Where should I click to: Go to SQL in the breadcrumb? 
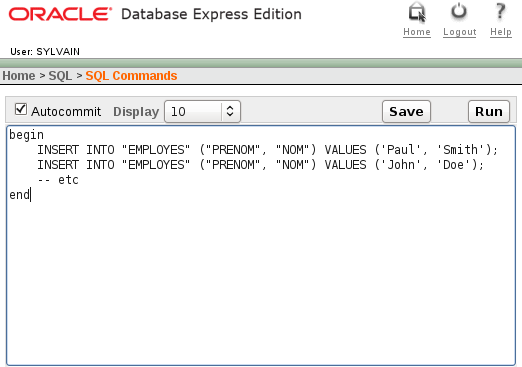[x=60, y=76]
